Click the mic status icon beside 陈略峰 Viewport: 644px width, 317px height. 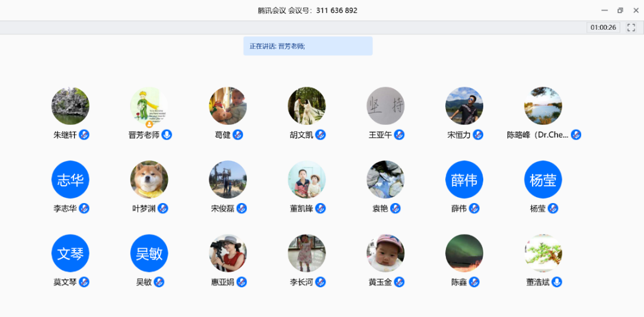(576, 135)
